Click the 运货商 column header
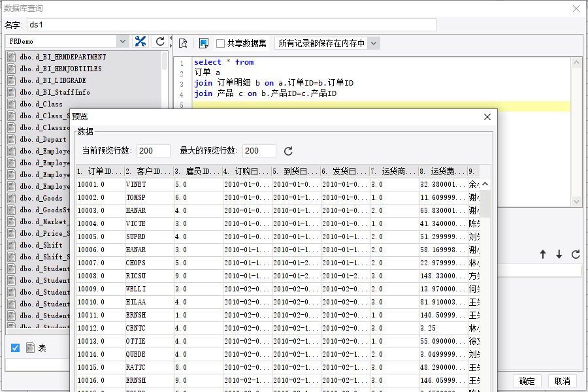 click(394, 171)
